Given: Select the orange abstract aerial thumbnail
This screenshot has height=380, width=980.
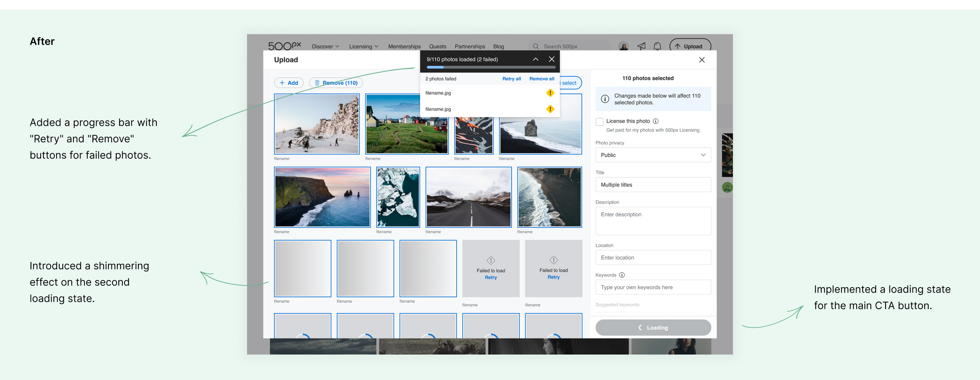Looking at the screenshot, I should [x=474, y=135].
